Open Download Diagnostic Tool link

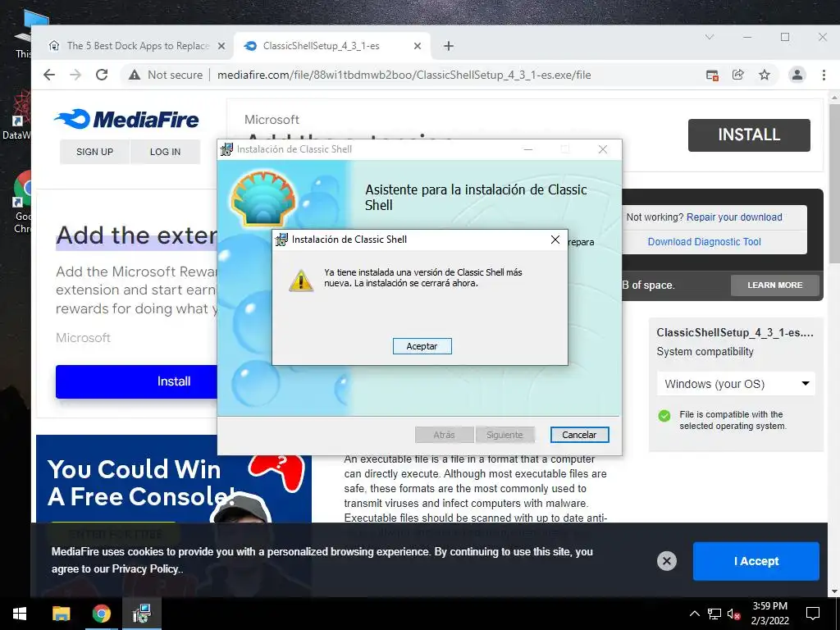coord(704,242)
